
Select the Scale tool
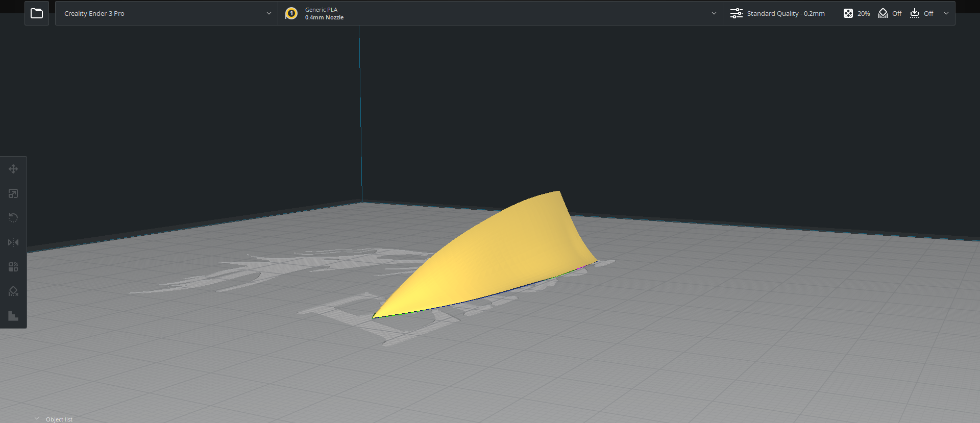point(13,193)
